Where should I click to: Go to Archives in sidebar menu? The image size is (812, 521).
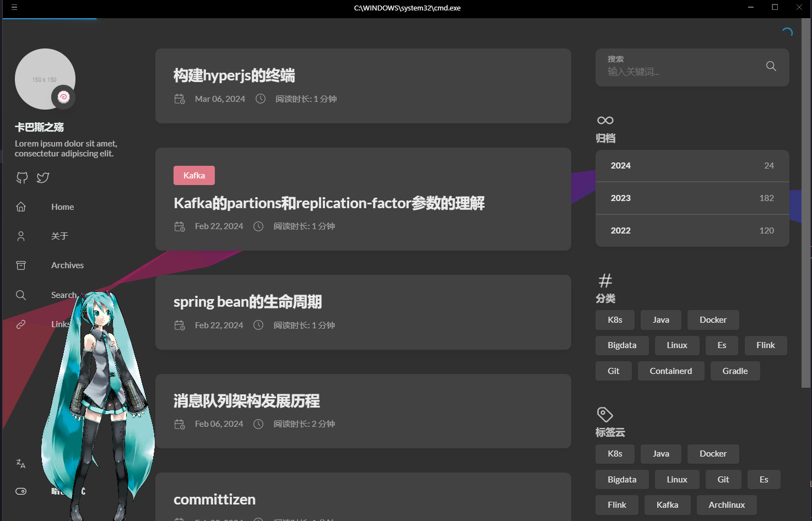[68, 265]
